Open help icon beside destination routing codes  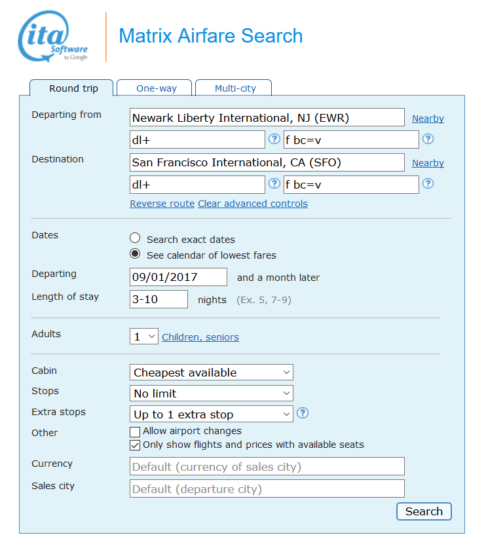pos(274,183)
